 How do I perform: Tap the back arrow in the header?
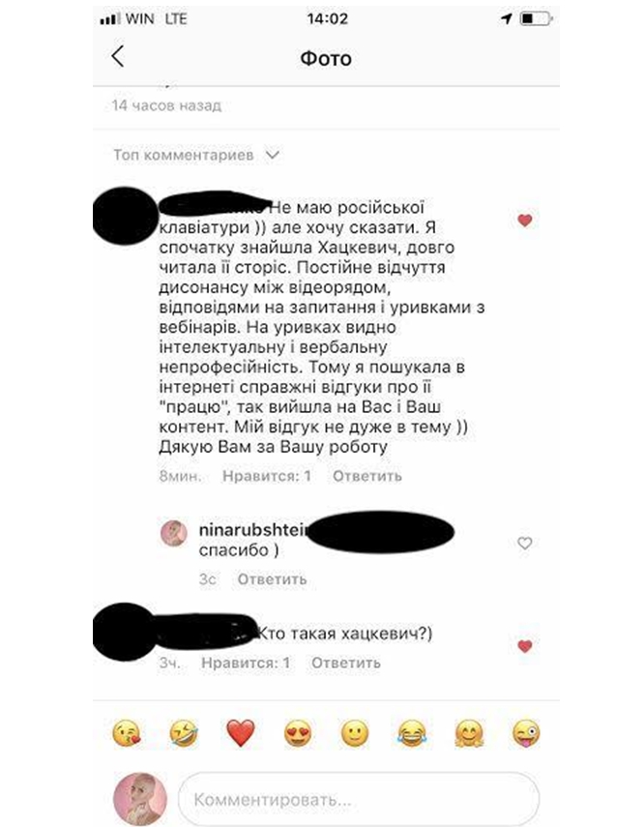(x=118, y=56)
